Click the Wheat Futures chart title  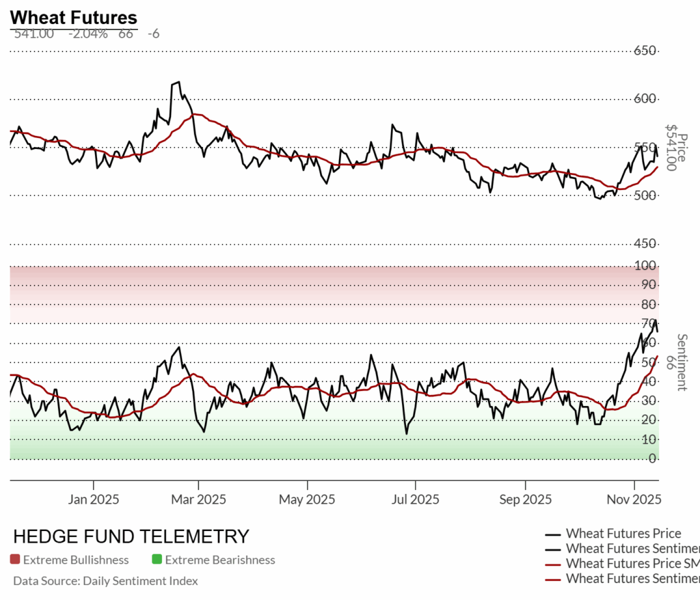[74, 18]
